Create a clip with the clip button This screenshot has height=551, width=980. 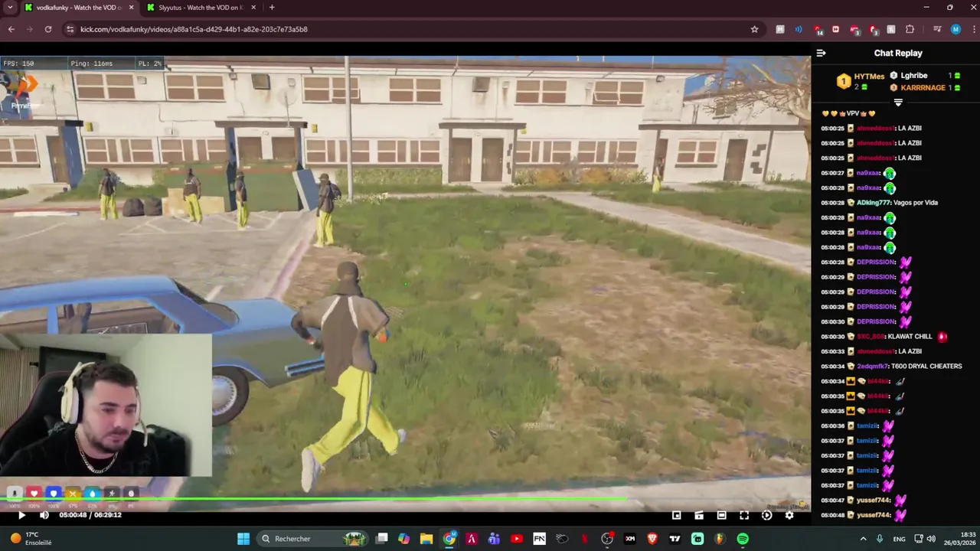[699, 515]
